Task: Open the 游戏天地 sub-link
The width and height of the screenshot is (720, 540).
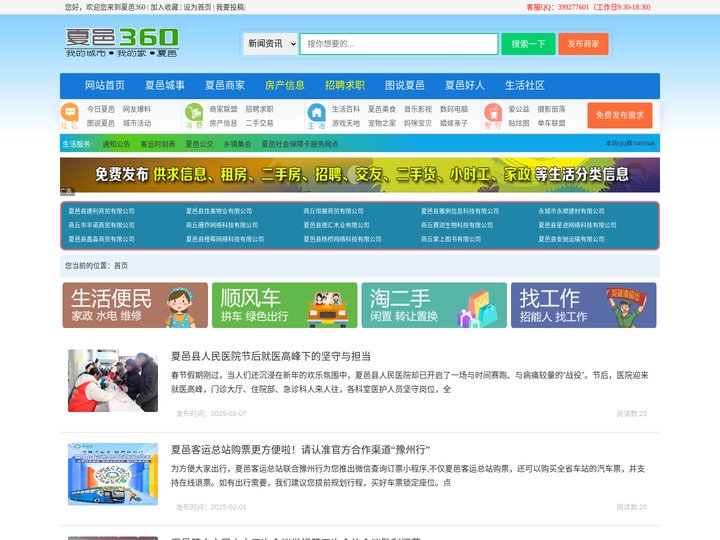Action: [x=346, y=123]
